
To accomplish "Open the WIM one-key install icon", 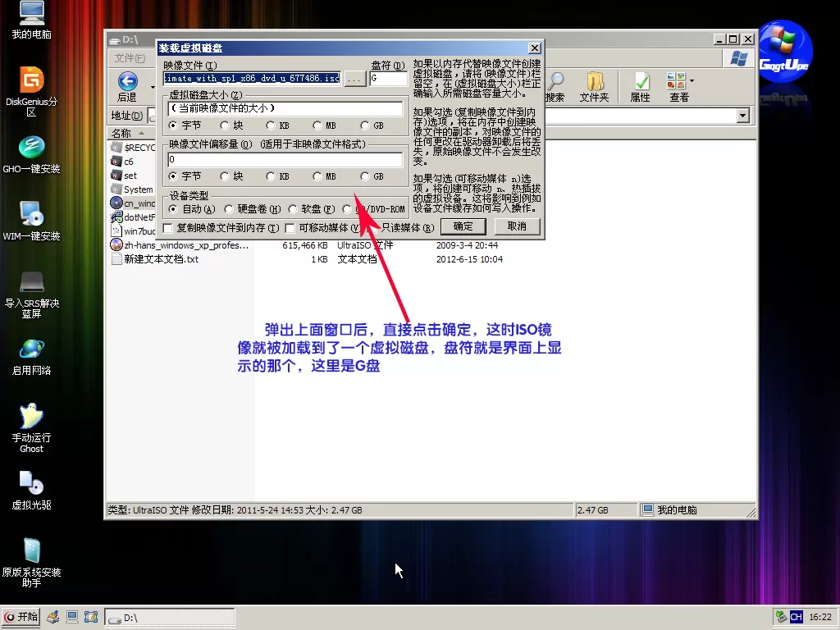I will pyautogui.click(x=31, y=215).
